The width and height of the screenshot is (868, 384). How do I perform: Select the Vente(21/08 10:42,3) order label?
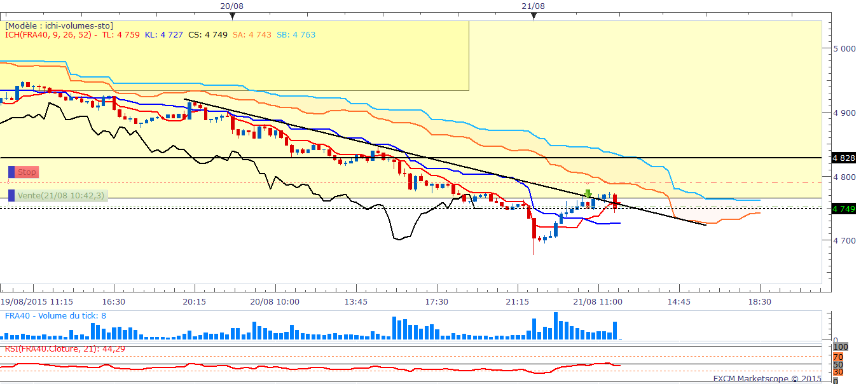point(61,196)
